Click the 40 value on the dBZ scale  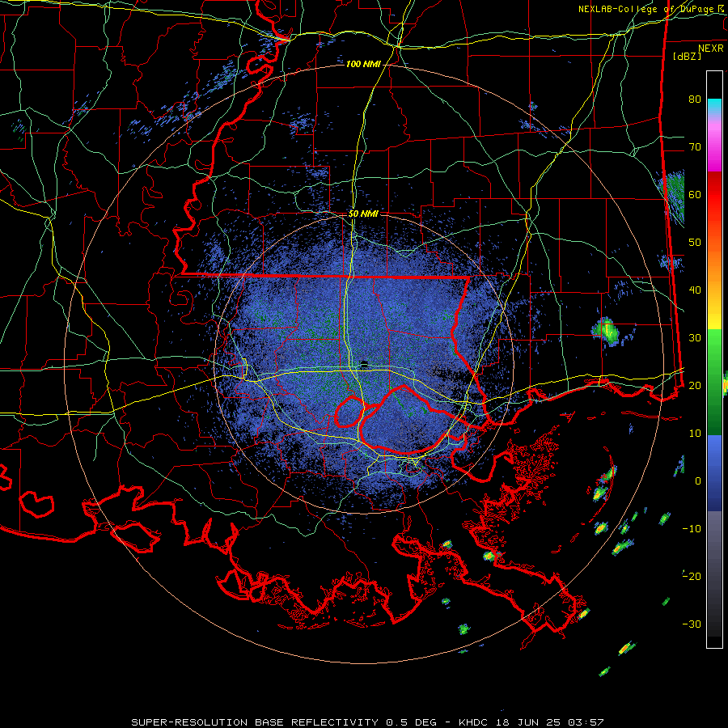tap(695, 290)
